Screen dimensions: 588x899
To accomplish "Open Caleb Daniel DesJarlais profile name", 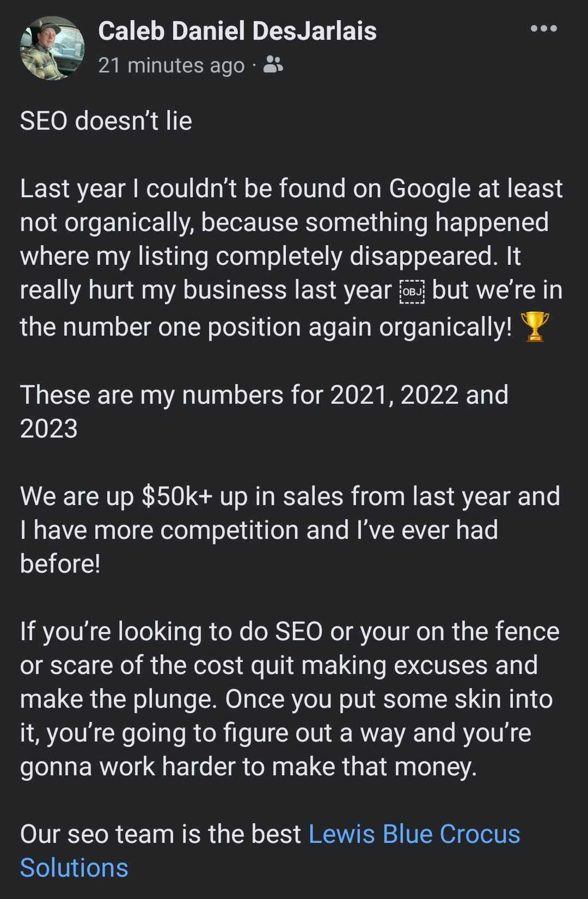I will [x=237, y=31].
